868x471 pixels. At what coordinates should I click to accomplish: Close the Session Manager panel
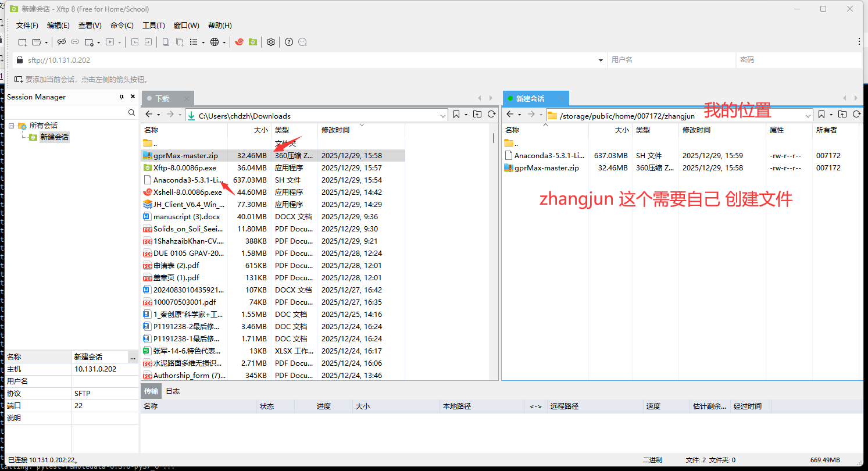coord(133,97)
